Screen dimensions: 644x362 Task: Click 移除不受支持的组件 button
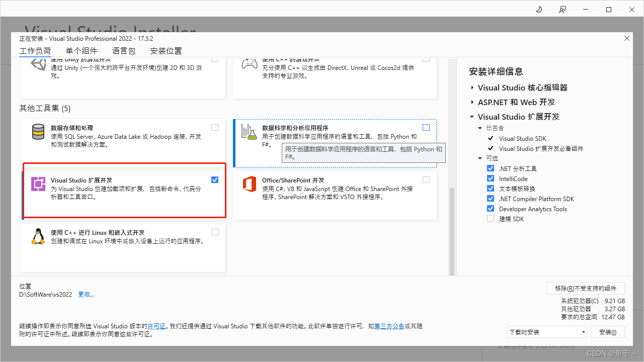[x=586, y=288]
